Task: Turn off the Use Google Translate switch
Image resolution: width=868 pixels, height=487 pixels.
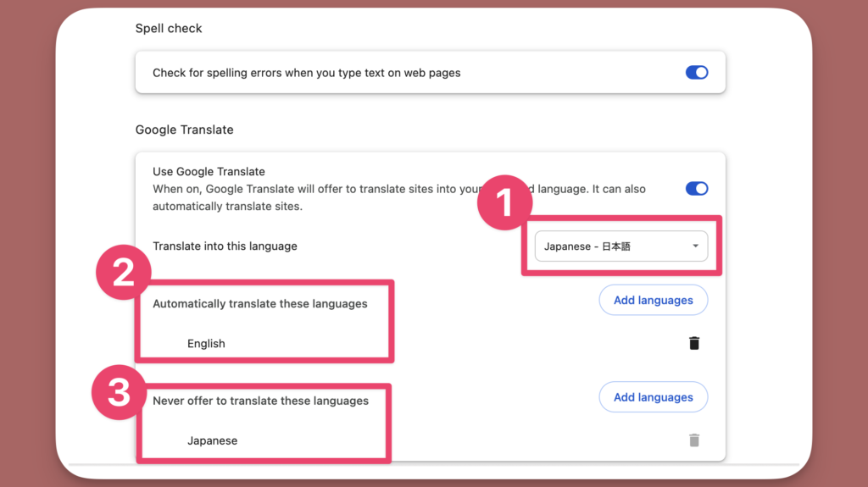Action: pyautogui.click(x=696, y=188)
